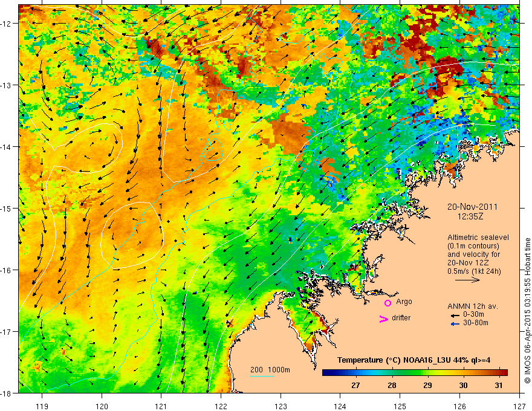Click the longitude axis label 125
The width and height of the screenshot is (532, 411).
[400, 406]
